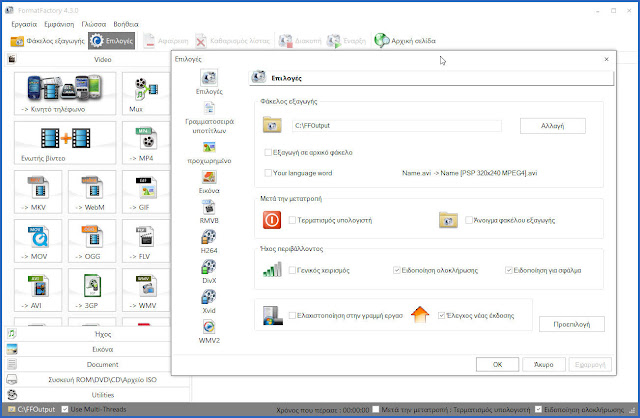
Task: Uncheck Έλεγχος νέας έκδοσης
Action: [441, 315]
